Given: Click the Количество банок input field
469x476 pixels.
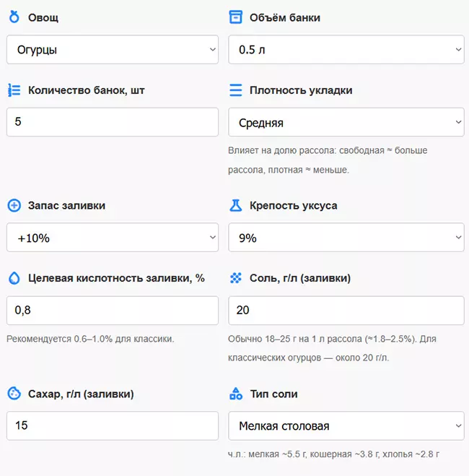Looking at the screenshot, I should [113, 122].
